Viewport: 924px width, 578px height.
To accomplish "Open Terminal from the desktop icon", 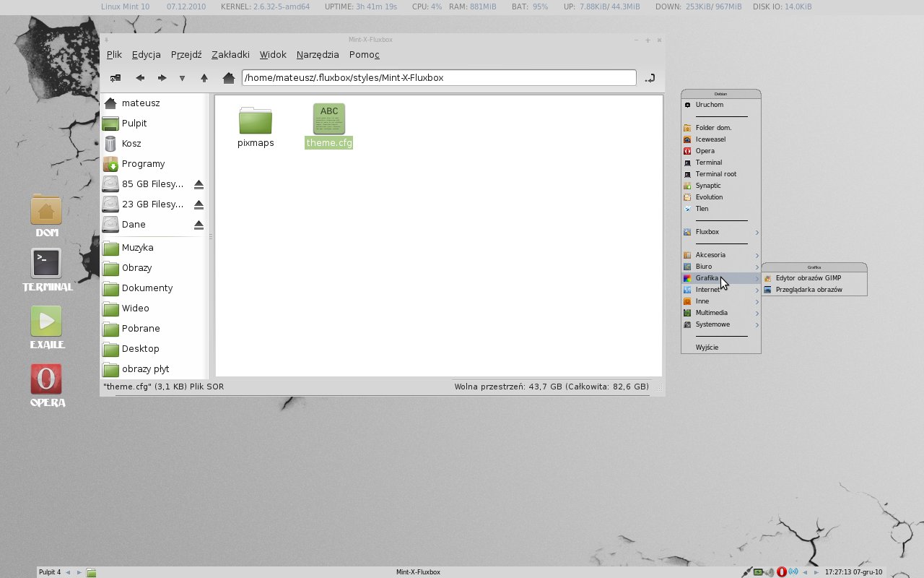I will 46,262.
